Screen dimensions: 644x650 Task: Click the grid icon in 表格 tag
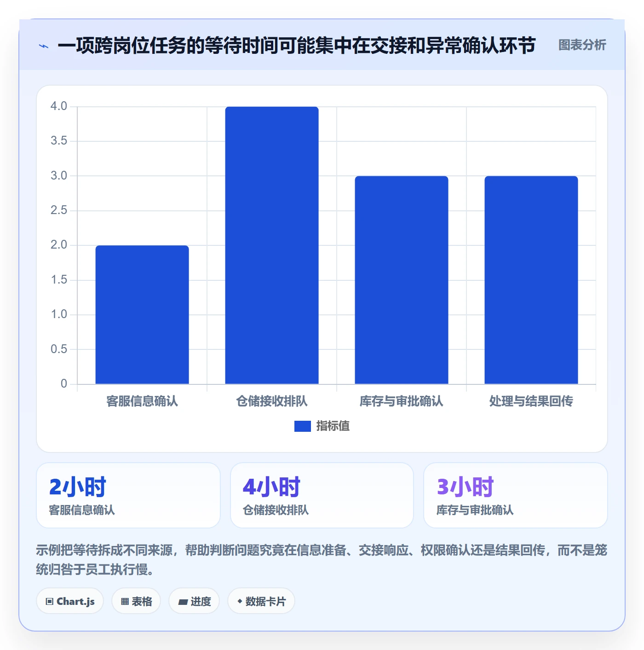point(125,602)
